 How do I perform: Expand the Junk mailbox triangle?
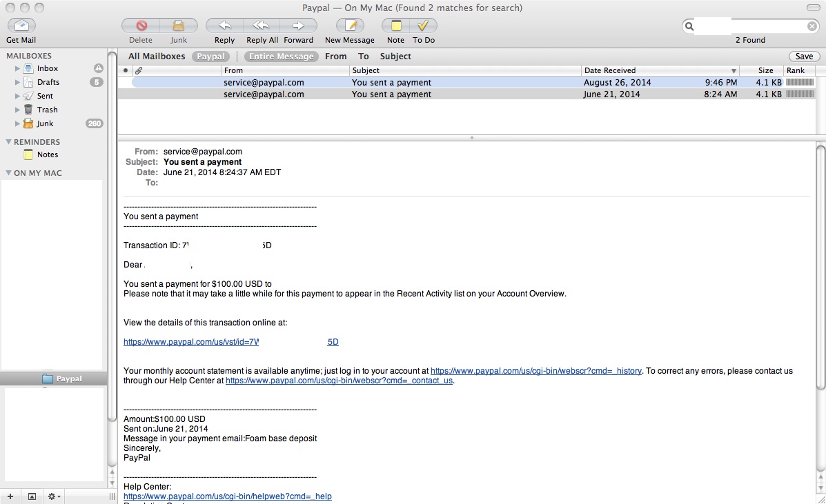(18, 123)
